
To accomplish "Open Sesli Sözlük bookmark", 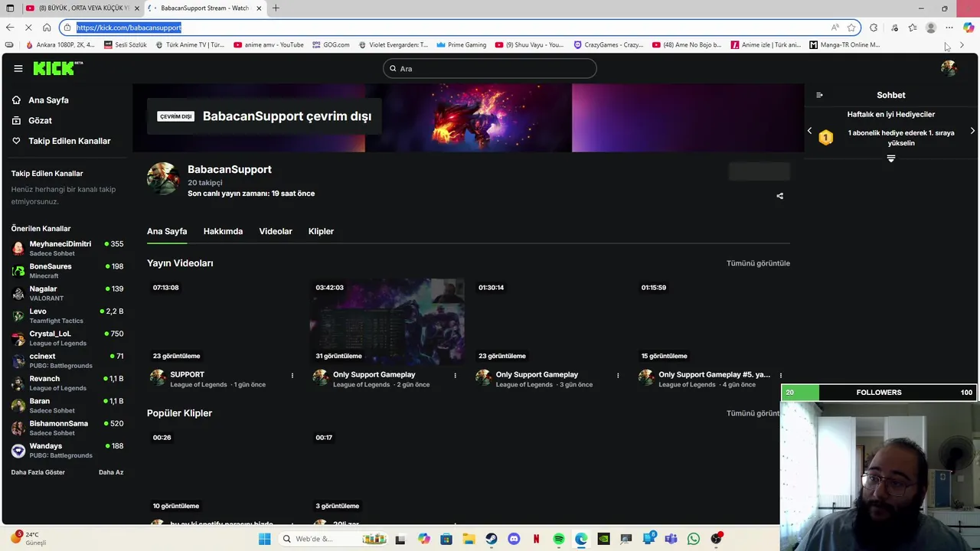I will [x=124, y=45].
